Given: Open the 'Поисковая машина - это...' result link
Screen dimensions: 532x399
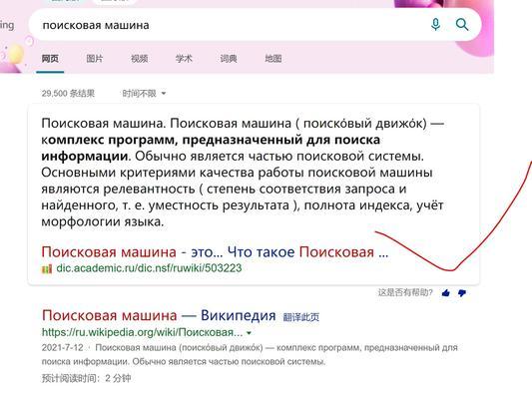Looking at the screenshot, I should pos(215,252).
